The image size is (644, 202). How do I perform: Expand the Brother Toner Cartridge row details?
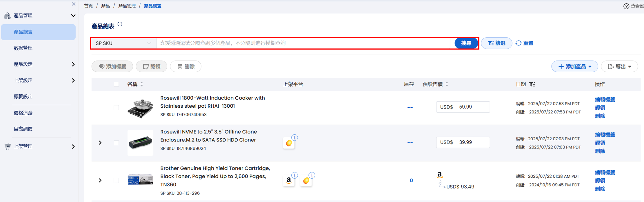coord(100,180)
